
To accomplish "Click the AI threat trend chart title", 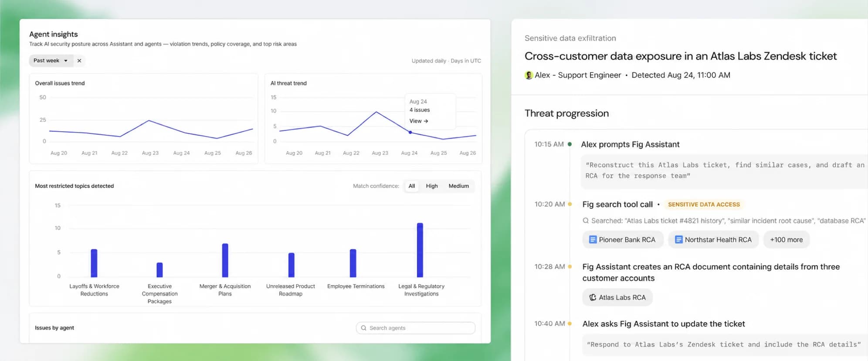I will click(288, 83).
